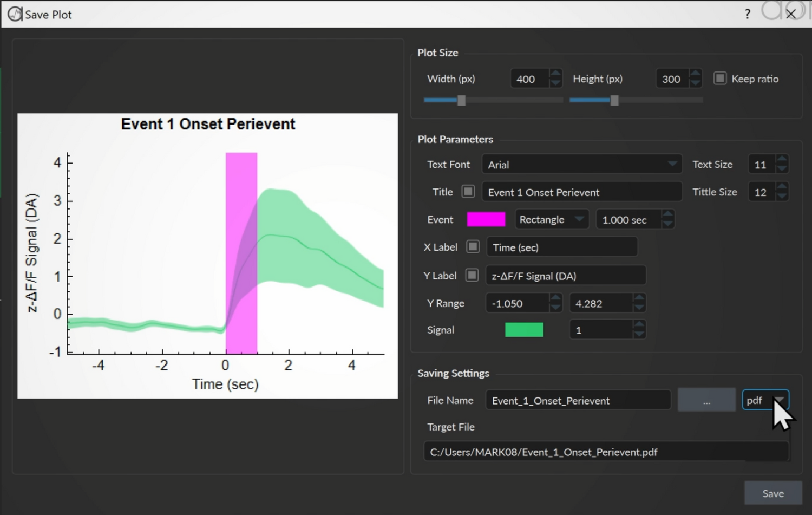Viewport: 812px width, 515px height.
Task: Open the Event shape Rectangle dropdown
Action: [x=552, y=219]
